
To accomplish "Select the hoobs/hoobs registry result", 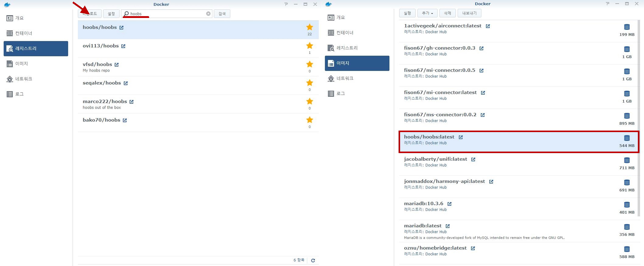I will (198, 30).
